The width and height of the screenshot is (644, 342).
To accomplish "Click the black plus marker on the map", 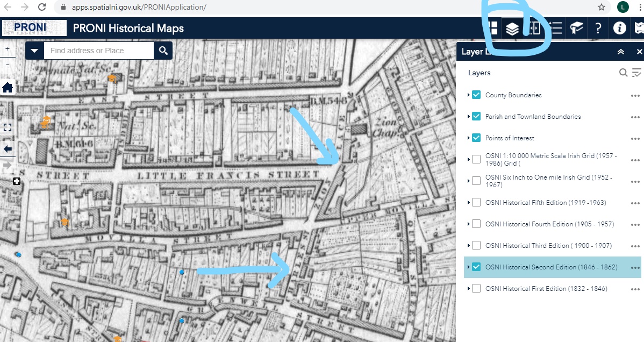I will (17, 181).
